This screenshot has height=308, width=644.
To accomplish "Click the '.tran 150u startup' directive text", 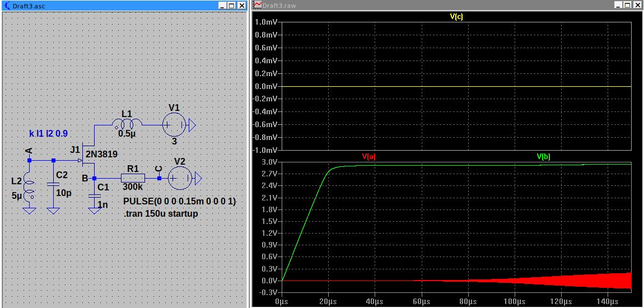I will (160, 213).
